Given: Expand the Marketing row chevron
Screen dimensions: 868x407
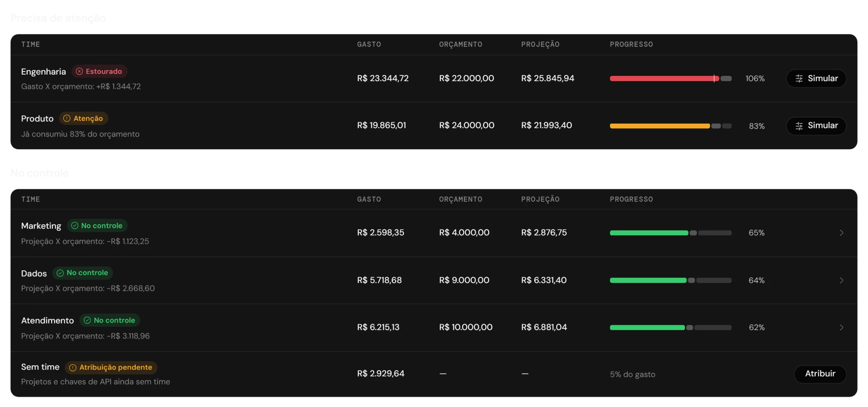Looking at the screenshot, I should tap(842, 233).
